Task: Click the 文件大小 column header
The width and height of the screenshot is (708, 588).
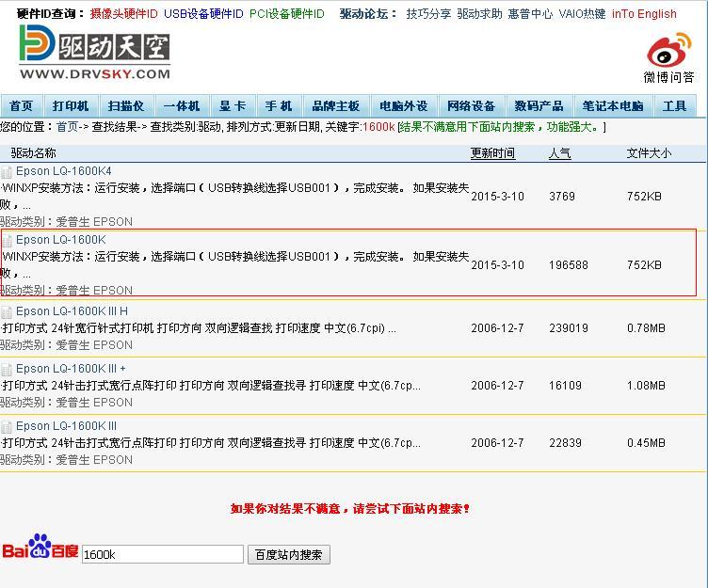Action: click(649, 153)
